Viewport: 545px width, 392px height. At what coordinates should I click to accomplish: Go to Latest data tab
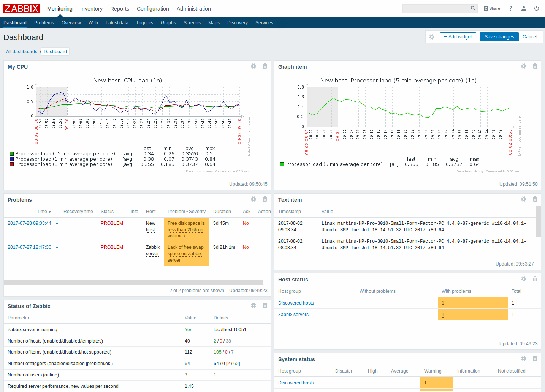pyautogui.click(x=117, y=23)
